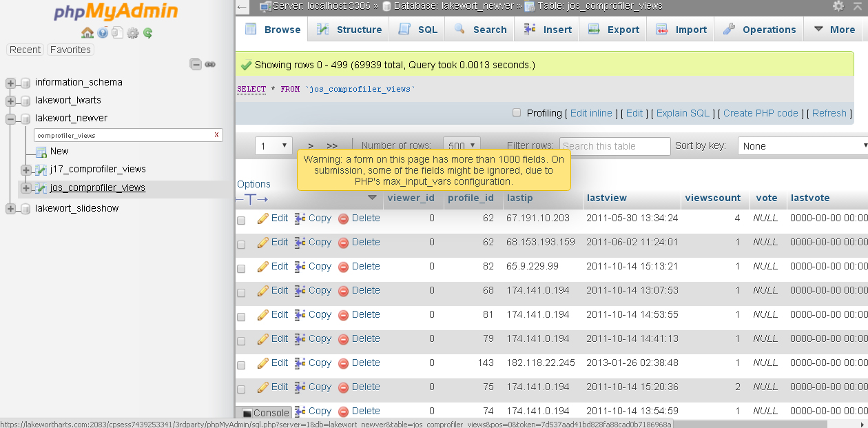The width and height of the screenshot is (868, 428).
Task: Click the Explain SQL link
Action: pos(683,113)
